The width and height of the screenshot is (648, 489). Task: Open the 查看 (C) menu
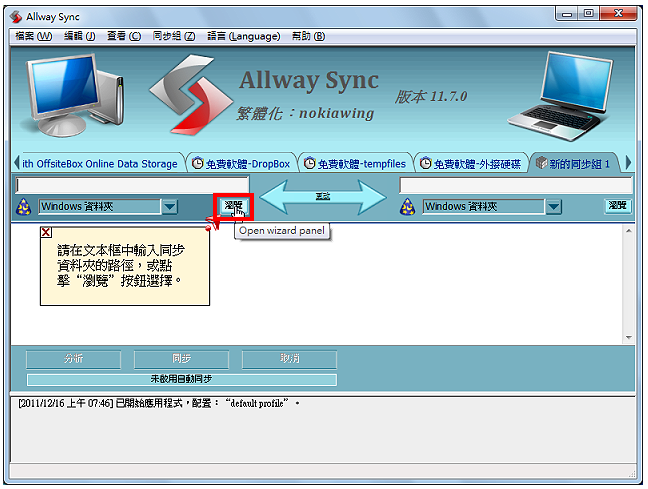[124, 36]
